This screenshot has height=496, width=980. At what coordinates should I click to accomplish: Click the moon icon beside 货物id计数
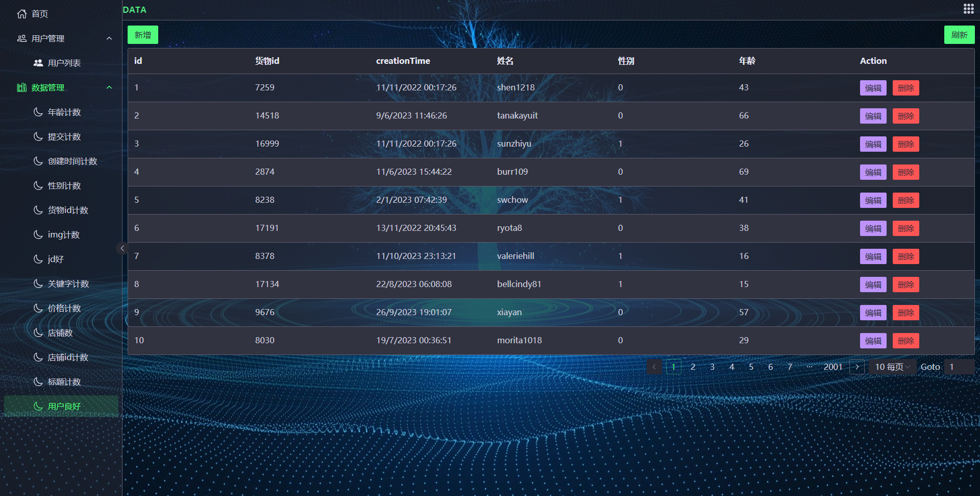(x=38, y=210)
